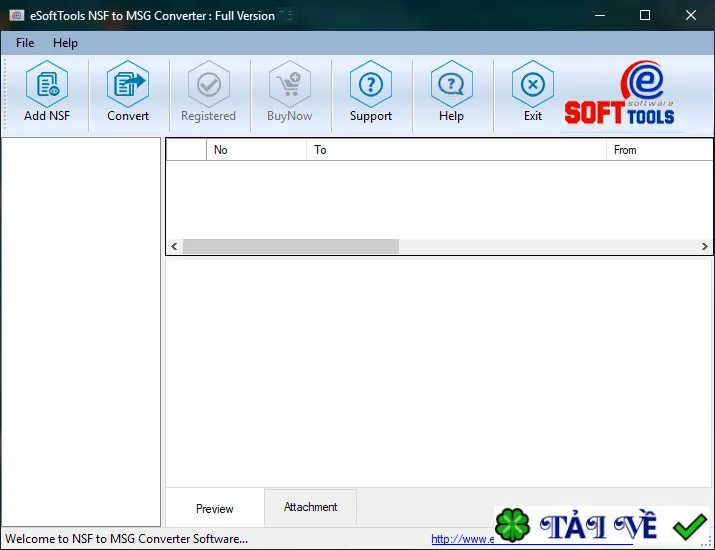
Task: Click the From column header
Action: pyautogui.click(x=659, y=150)
